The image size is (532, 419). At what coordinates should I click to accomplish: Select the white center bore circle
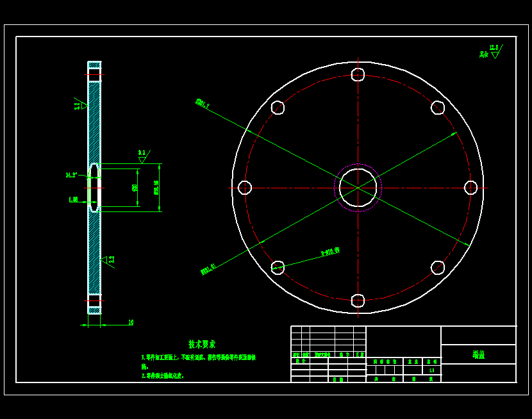358,188
